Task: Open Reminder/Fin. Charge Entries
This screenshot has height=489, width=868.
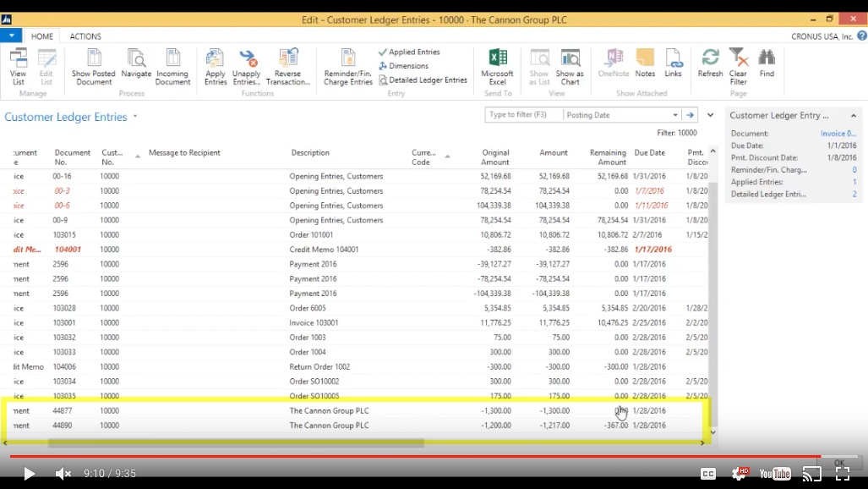Action: (x=348, y=67)
